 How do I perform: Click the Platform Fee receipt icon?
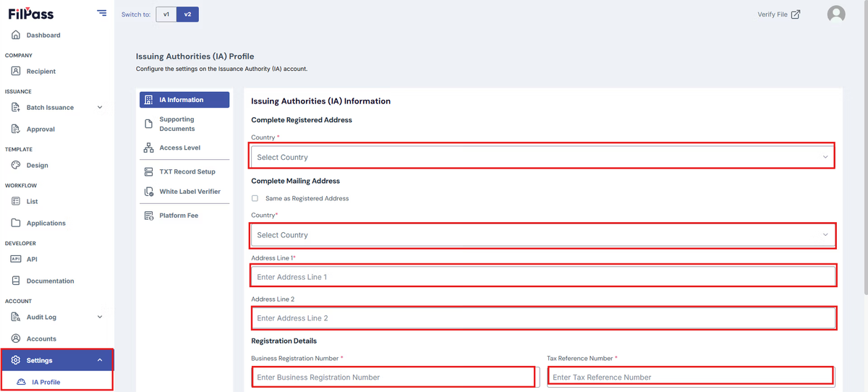148,216
